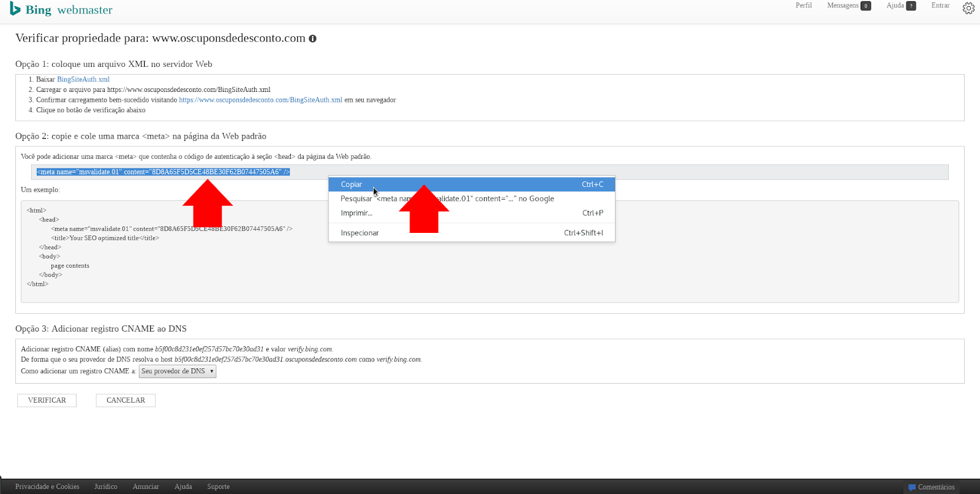Open the Anunciar footer link
This screenshot has height=494, width=980.
coord(146,487)
